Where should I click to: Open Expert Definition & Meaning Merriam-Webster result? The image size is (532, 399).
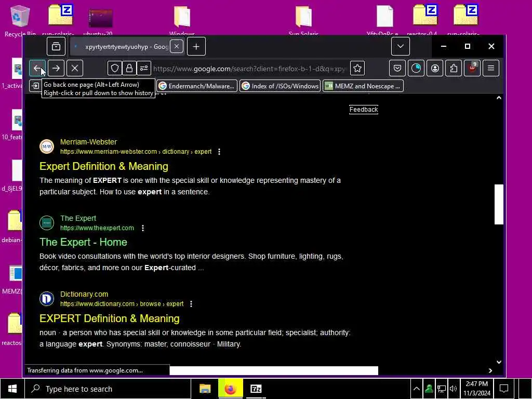104,166
